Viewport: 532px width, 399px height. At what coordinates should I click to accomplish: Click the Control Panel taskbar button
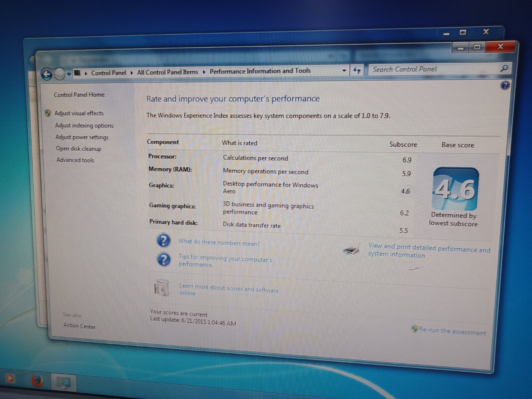coord(63,383)
